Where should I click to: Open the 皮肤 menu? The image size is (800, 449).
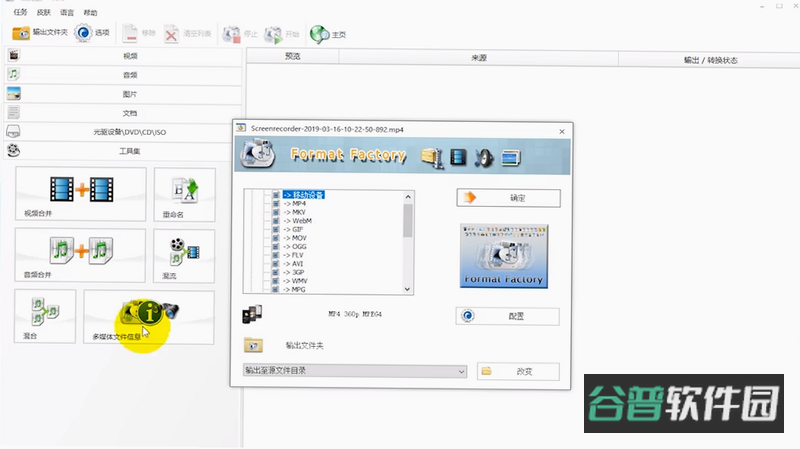point(44,12)
